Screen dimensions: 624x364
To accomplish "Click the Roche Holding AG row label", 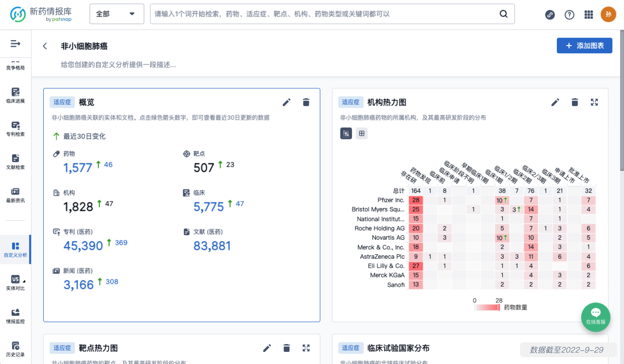I will [x=380, y=228].
